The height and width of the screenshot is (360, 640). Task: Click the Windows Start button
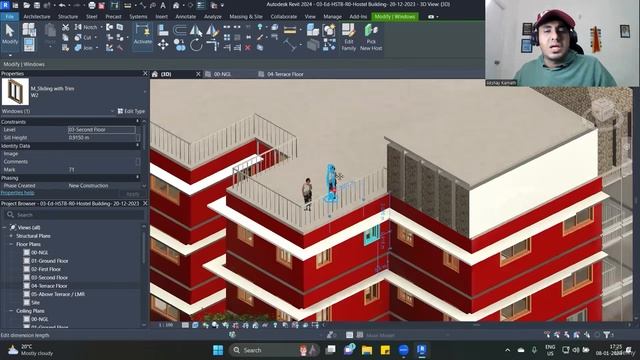(218, 350)
